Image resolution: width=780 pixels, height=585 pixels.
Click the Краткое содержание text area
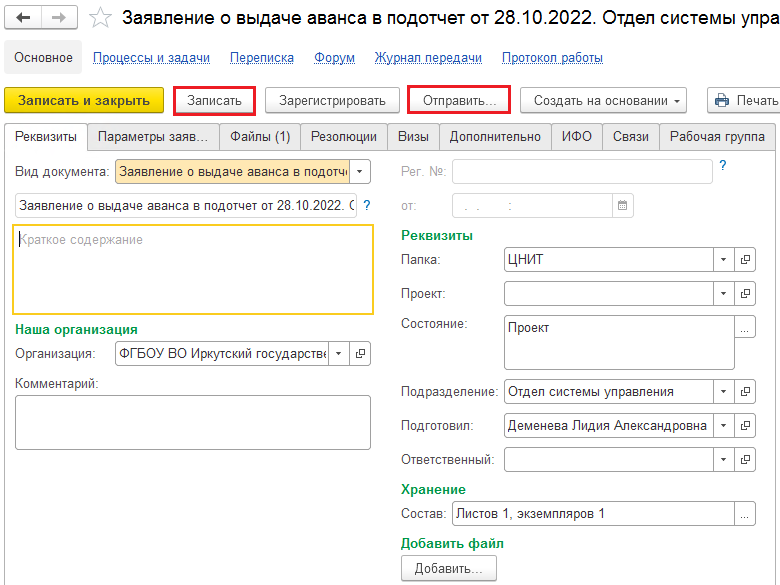click(x=193, y=269)
